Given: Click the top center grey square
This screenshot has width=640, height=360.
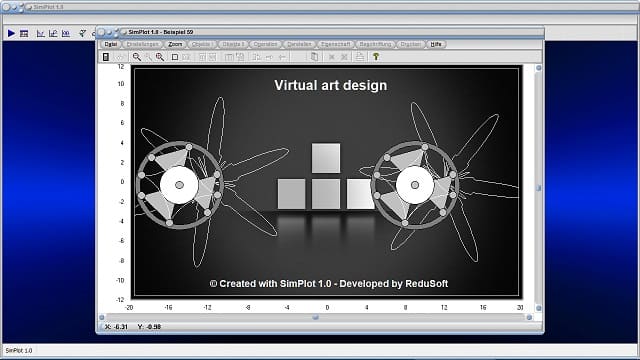Looking at the screenshot, I should (x=326, y=158).
